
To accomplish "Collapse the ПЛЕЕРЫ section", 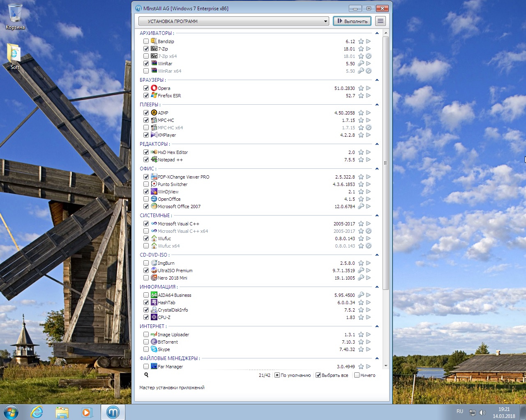I will 377,105.
